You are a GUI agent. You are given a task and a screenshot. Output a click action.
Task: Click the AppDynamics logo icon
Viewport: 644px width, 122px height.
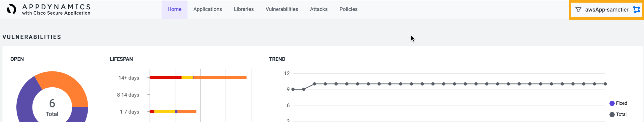coord(11,9)
